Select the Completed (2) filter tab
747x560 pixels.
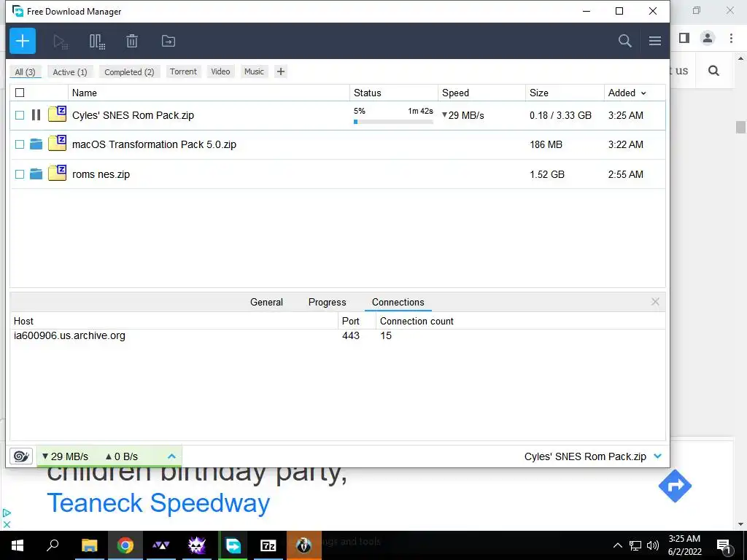coord(129,72)
